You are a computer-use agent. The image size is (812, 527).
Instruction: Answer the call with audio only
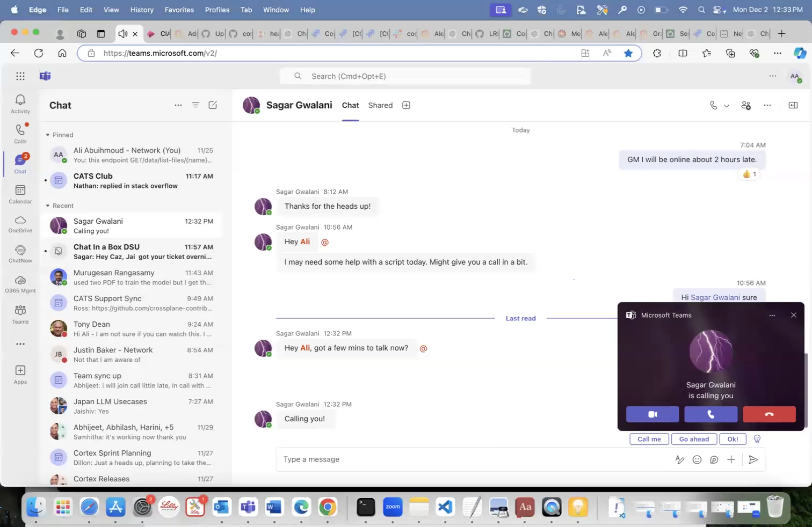pos(711,414)
